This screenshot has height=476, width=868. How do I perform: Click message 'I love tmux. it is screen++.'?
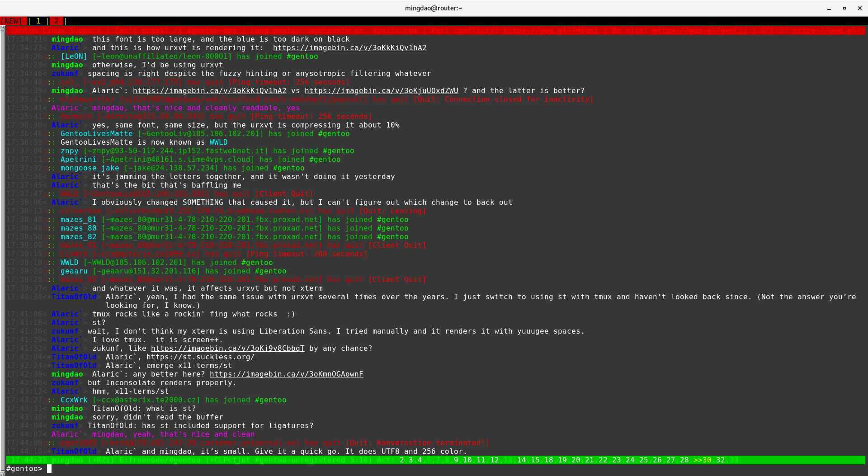point(158,340)
